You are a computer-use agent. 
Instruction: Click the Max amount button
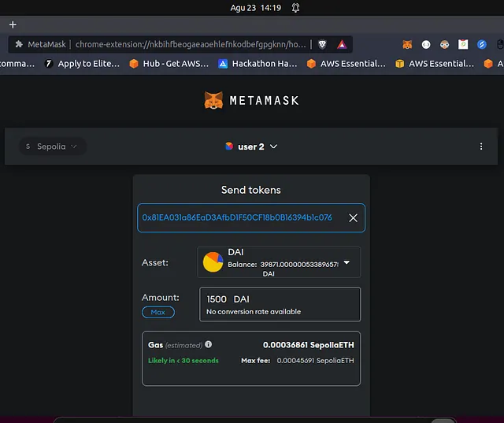[x=158, y=312]
